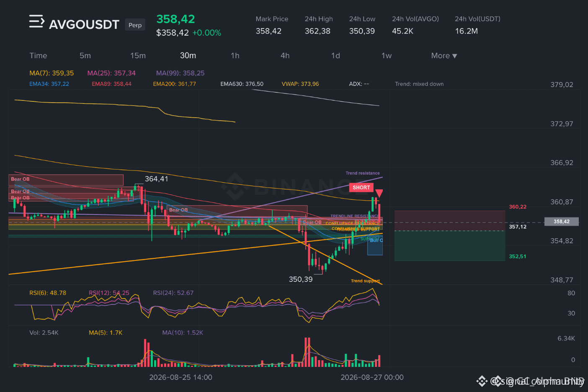Image resolution: width=588 pixels, height=392 pixels.
Task: Click the 24h Vol(AVGO) value 45.2K
Action: pos(402,31)
